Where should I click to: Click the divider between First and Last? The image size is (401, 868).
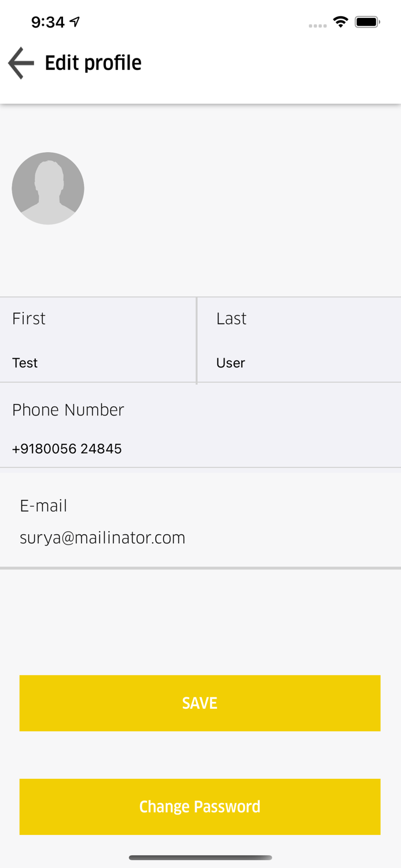click(x=197, y=340)
